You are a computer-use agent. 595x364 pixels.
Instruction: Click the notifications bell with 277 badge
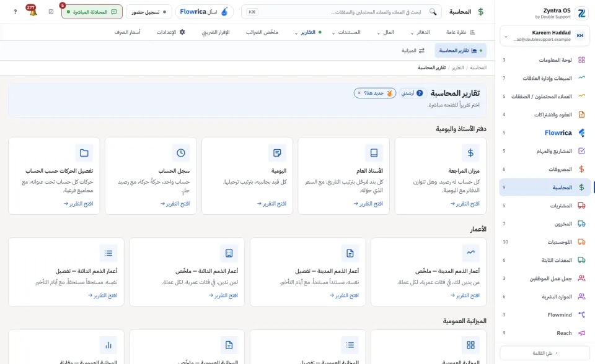[x=33, y=11]
